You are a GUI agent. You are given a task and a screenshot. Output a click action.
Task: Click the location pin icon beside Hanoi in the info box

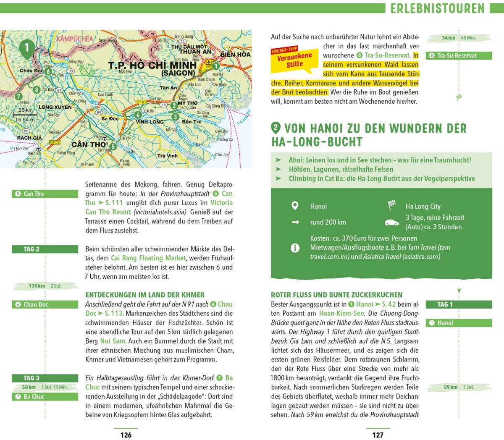point(295,206)
